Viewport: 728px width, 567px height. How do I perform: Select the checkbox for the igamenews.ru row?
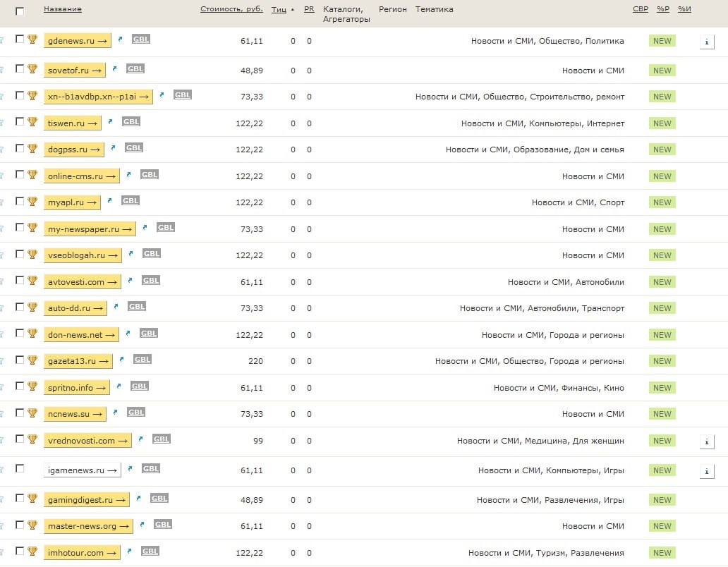[20, 468]
